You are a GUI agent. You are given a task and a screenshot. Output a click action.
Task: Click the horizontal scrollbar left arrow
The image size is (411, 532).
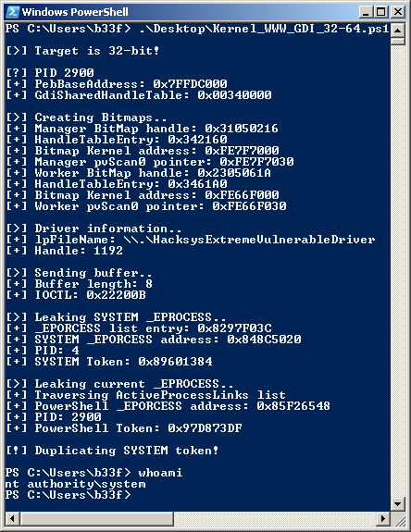pos(13,518)
